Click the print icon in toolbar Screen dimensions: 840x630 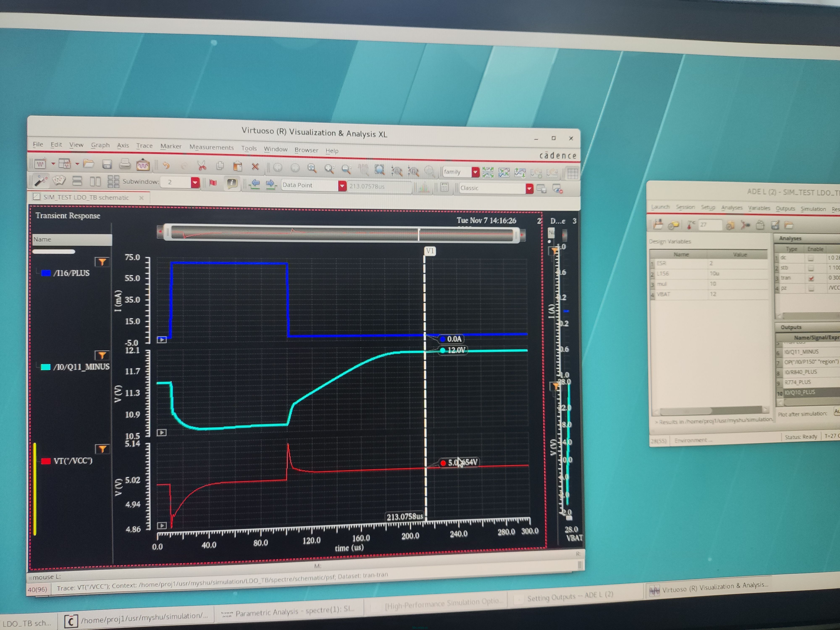(x=125, y=164)
